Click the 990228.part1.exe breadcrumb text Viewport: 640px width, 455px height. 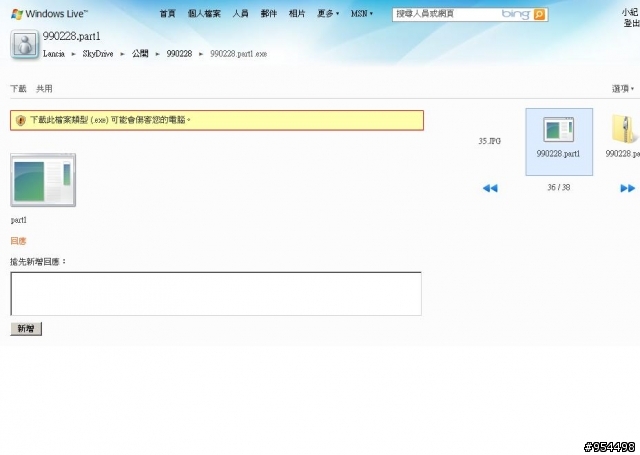pos(238,54)
